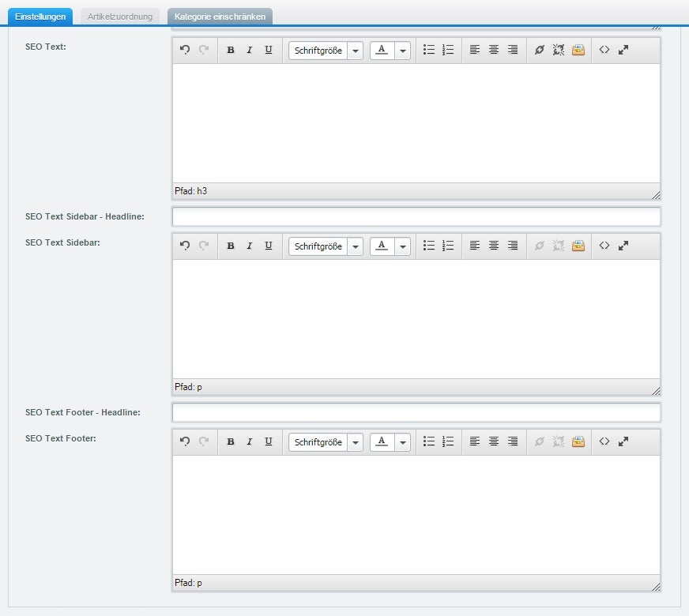Align left in SEO Text Footer editor
Viewport: 689px width, 616px height.
[x=475, y=441]
